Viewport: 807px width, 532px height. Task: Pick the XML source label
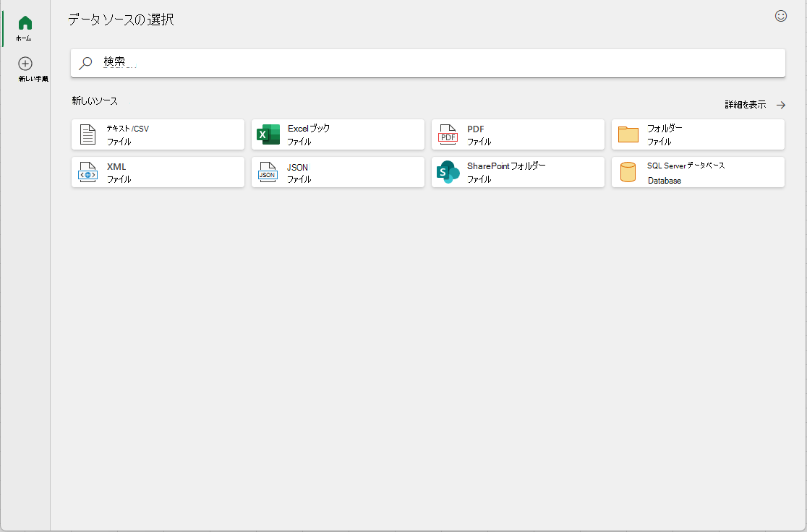[116, 167]
